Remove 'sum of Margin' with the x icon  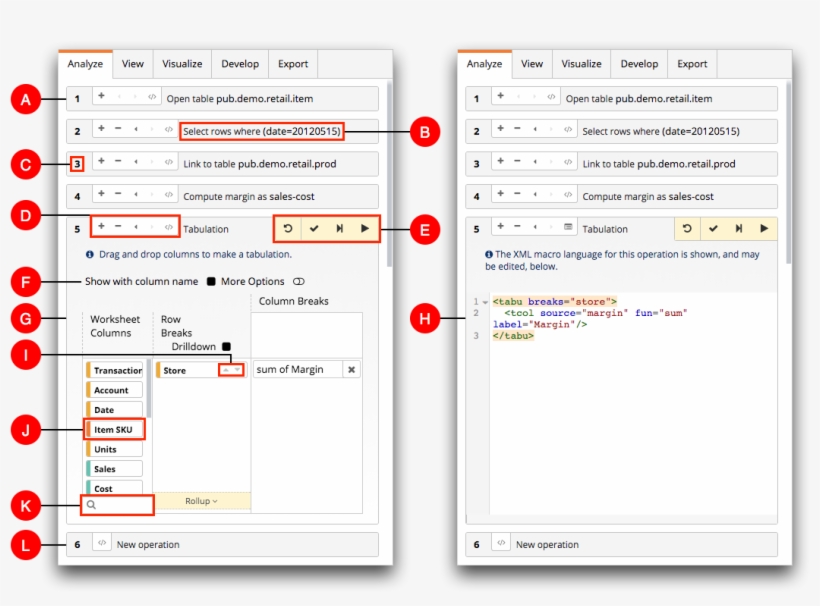[351, 370]
